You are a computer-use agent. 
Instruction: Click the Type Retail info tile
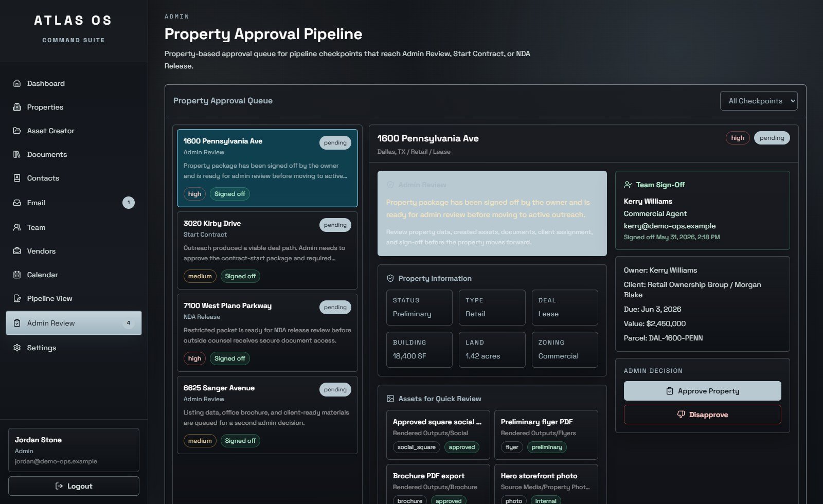coord(492,308)
